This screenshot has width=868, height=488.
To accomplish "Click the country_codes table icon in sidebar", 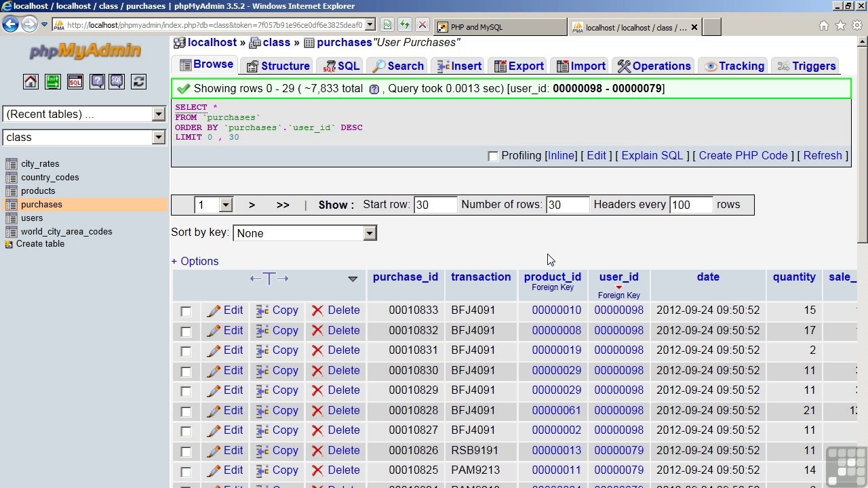I will click(11, 178).
